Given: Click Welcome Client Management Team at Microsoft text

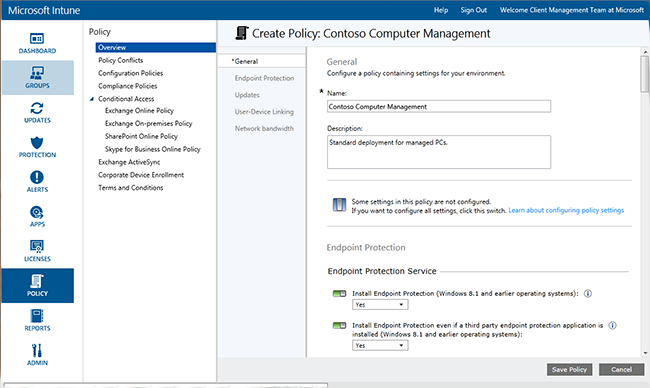Looking at the screenshot, I should click(x=572, y=10).
